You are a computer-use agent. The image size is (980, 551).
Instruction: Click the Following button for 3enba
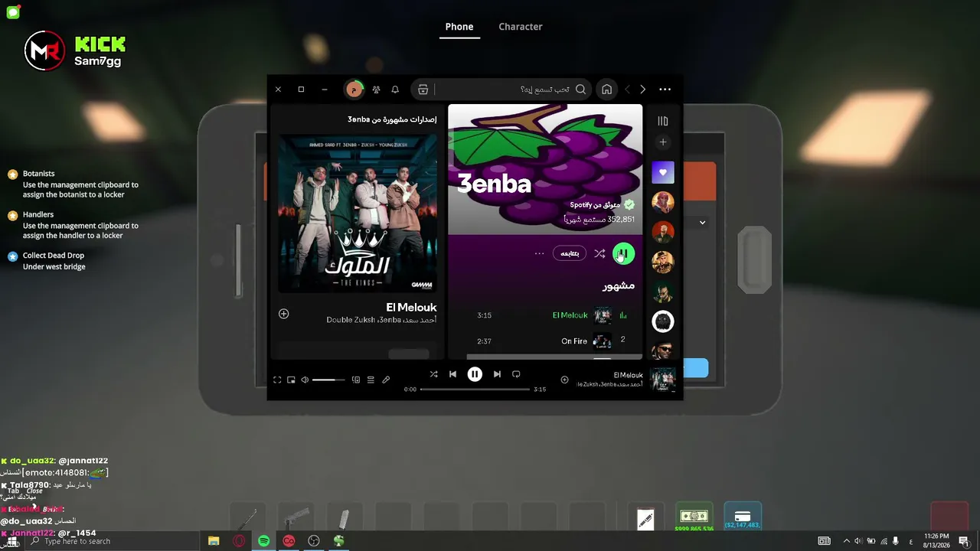tap(570, 253)
